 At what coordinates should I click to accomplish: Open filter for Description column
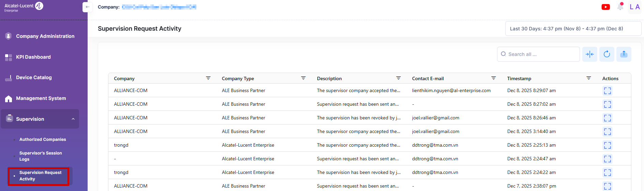[x=398, y=78]
